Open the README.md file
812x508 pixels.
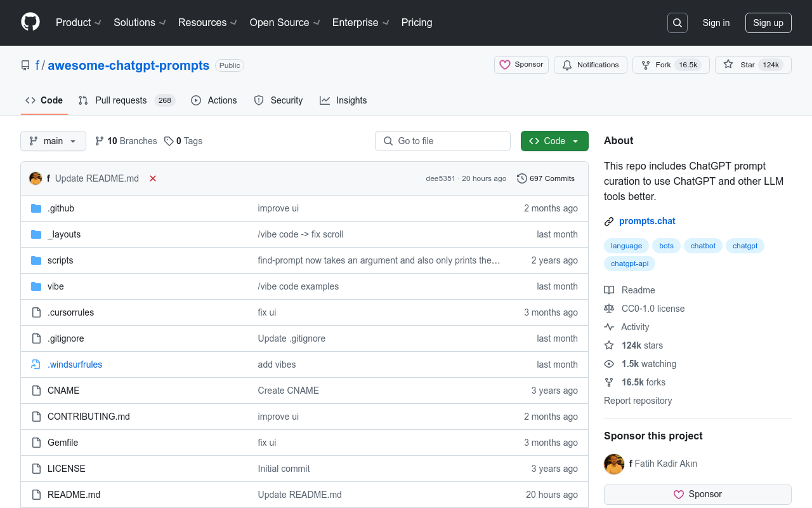click(x=74, y=495)
